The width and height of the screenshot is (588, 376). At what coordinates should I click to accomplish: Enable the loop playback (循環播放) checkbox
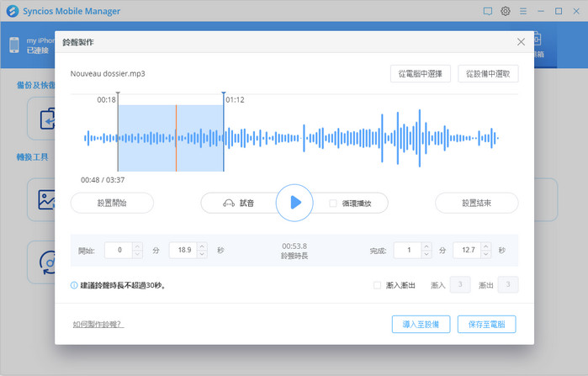click(333, 203)
